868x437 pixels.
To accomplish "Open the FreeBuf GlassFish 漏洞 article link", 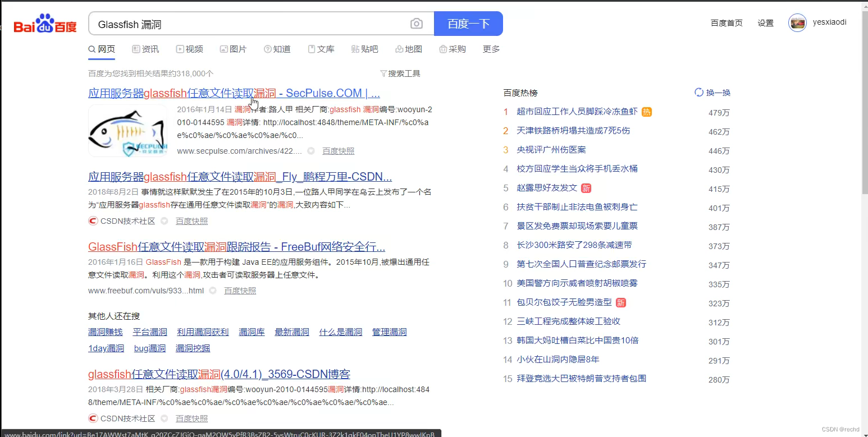I will click(236, 247).
